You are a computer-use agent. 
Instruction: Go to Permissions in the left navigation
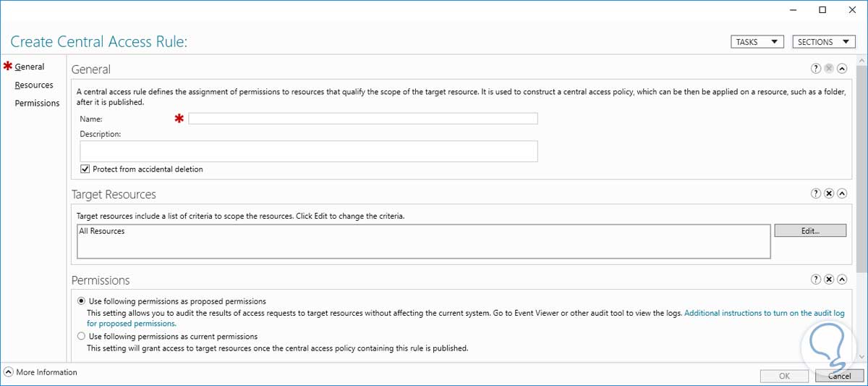point(37,103)
